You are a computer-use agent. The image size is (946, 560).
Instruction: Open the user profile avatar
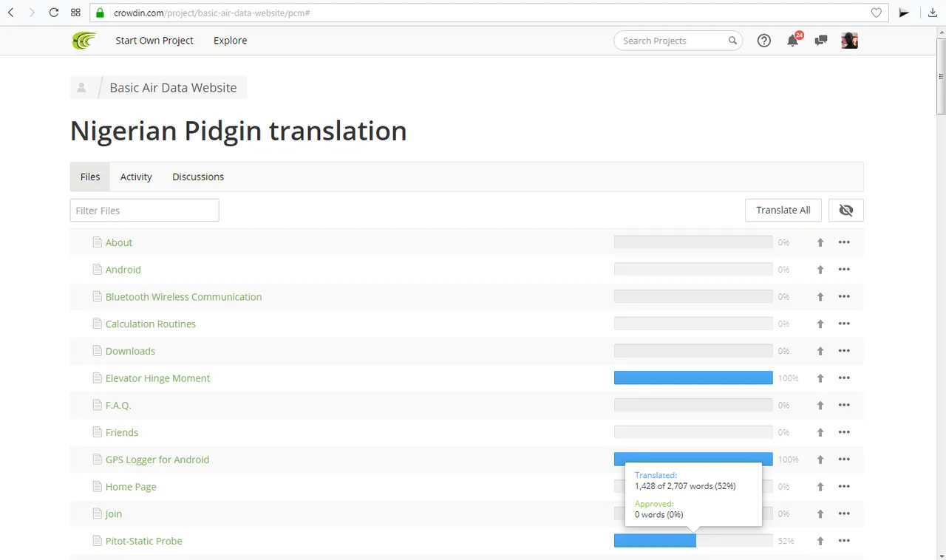point(849,41)
